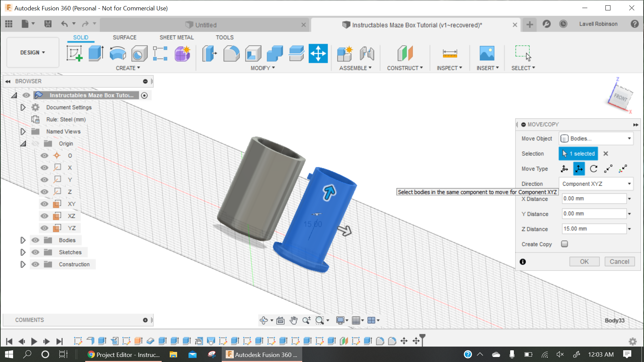Open the Move Object Bodies dropdown
This screenshot has width=644, height=362.
coord(596,138)
